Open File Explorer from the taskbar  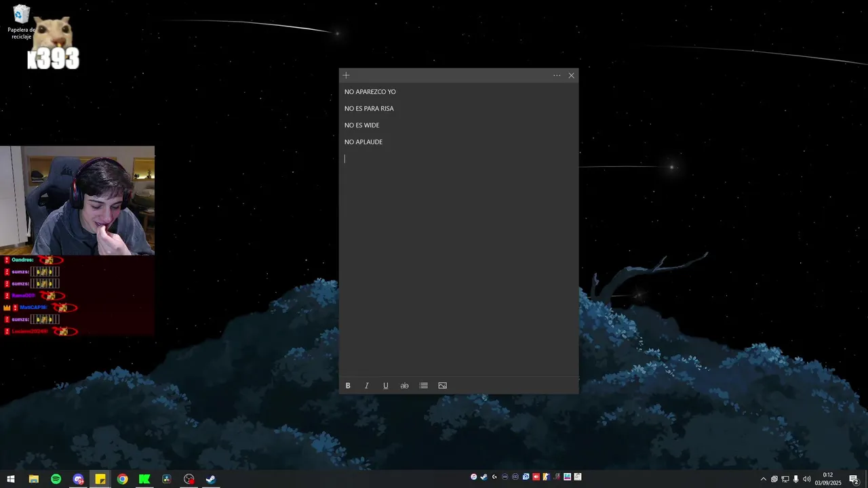(33, 479)
